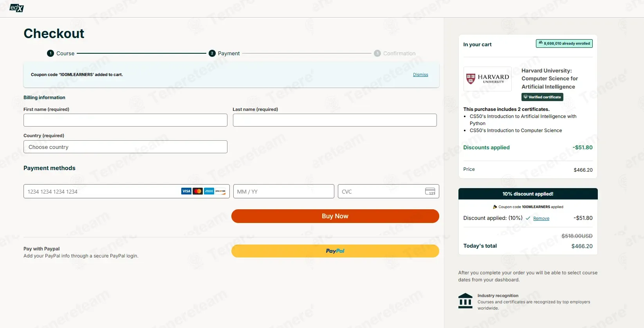
Task: Click the edX logo in header
Action: (16, 8)
